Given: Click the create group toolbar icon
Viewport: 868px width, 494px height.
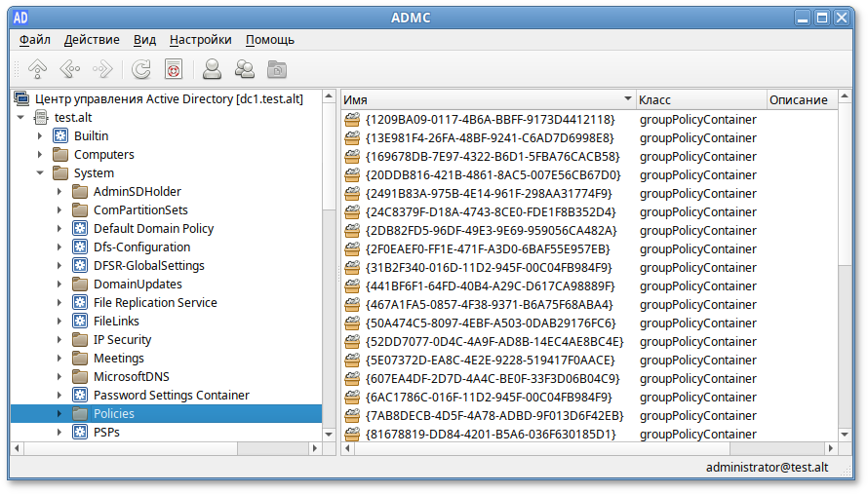Looking at the screenshot, I should (244, 69).
